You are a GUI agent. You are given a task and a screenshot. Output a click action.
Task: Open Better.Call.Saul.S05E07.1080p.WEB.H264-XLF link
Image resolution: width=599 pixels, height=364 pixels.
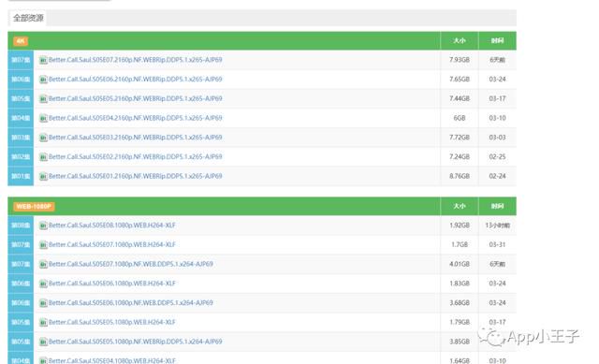(112, 244)
